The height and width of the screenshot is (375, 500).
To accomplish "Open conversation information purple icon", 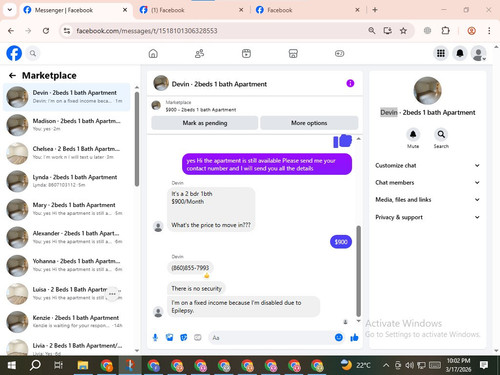I will [350, 83].
